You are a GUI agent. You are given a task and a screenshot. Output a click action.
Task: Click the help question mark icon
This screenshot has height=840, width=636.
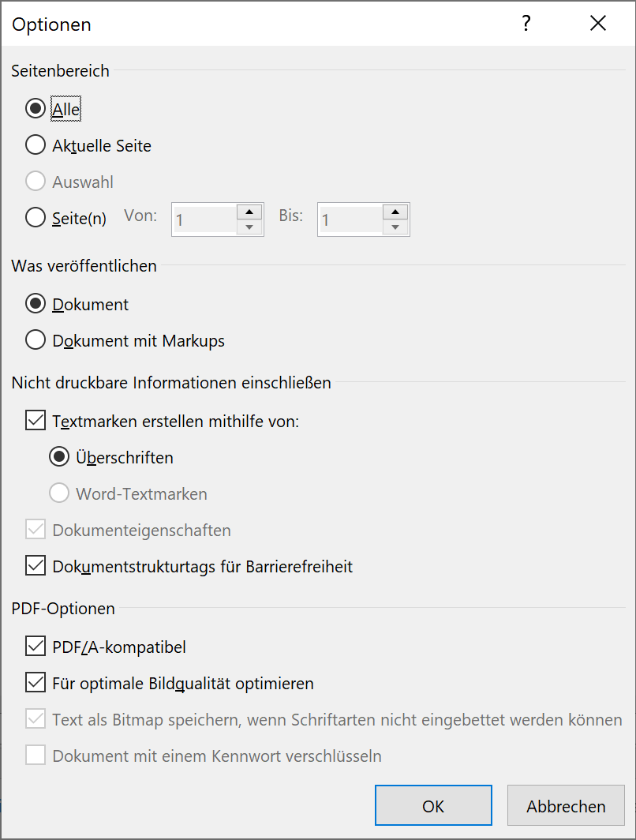pos(526,24)
